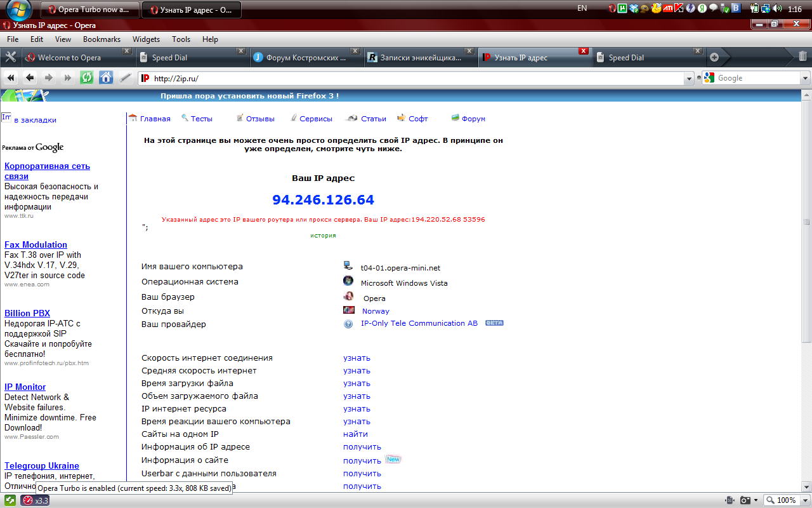
Task: Click the uTorrent tray icon
Action: tap(622, 8)
